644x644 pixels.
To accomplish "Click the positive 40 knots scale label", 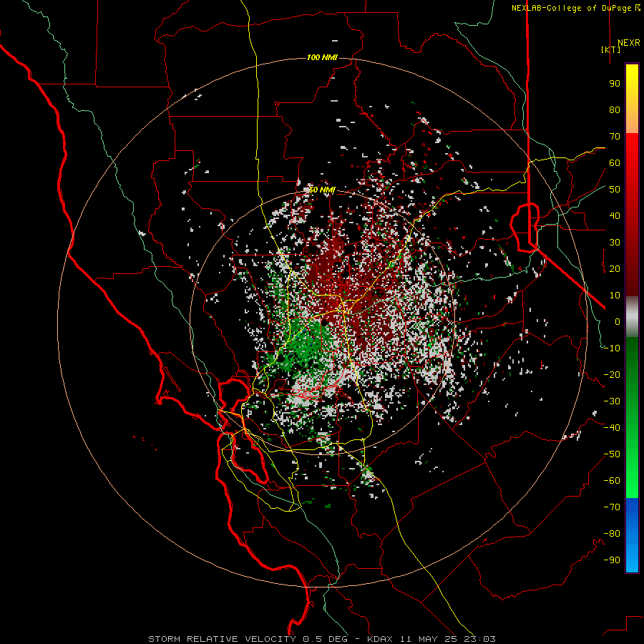I will tap(615, 216).
